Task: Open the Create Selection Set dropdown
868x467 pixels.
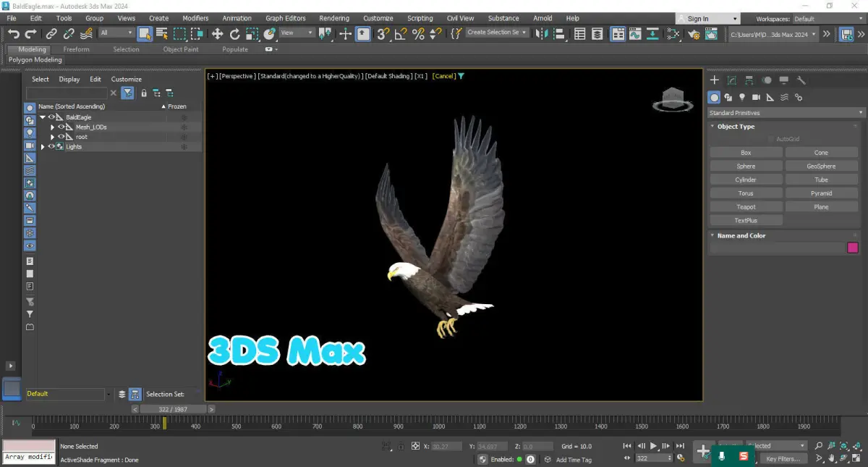Action: (x=498, y=33)
